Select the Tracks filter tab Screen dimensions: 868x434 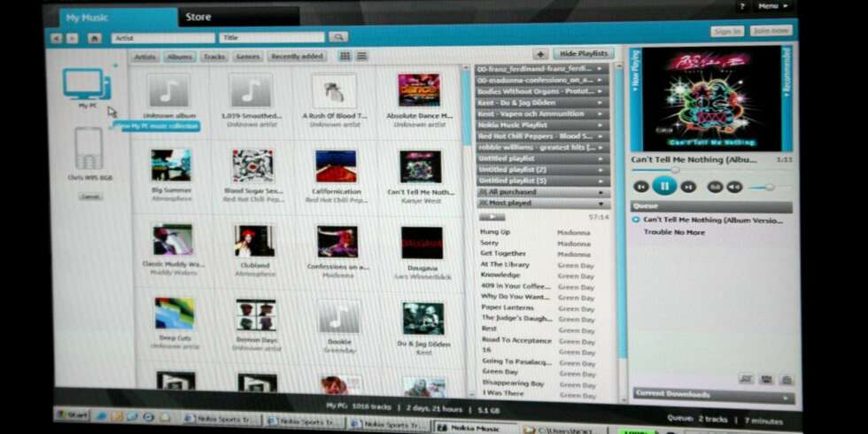214,57
